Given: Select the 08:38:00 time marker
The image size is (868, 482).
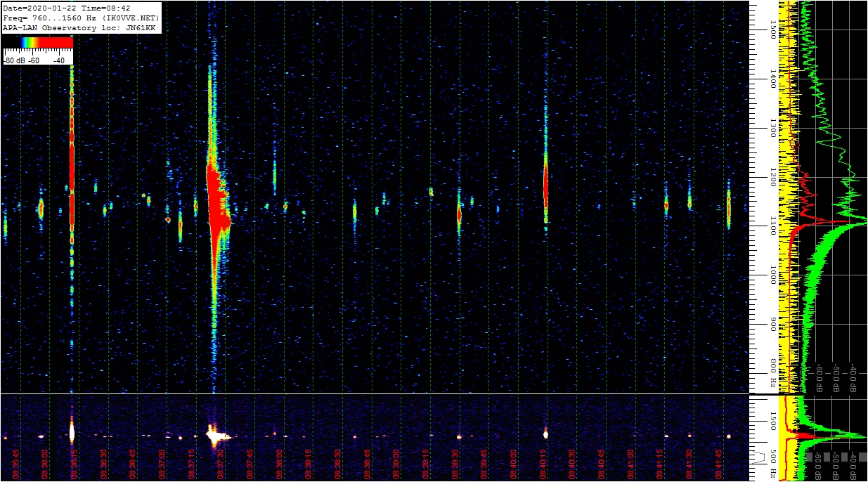Looking at the screenshot, I should coord(279,464).
